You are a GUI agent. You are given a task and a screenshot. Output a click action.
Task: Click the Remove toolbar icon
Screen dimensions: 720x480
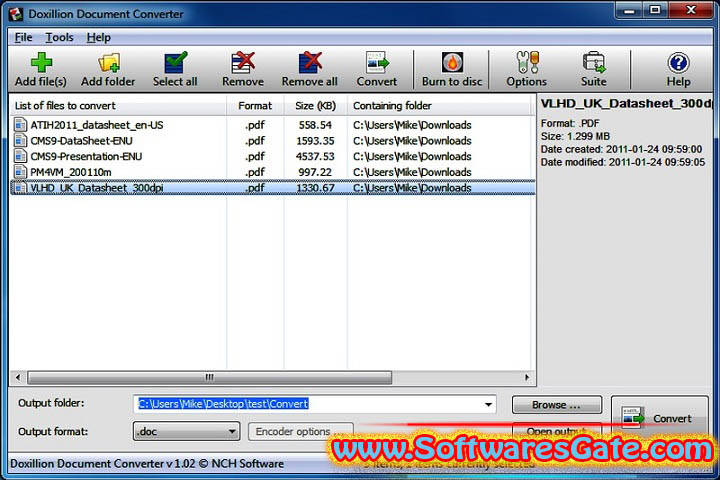tap(243, 62)
